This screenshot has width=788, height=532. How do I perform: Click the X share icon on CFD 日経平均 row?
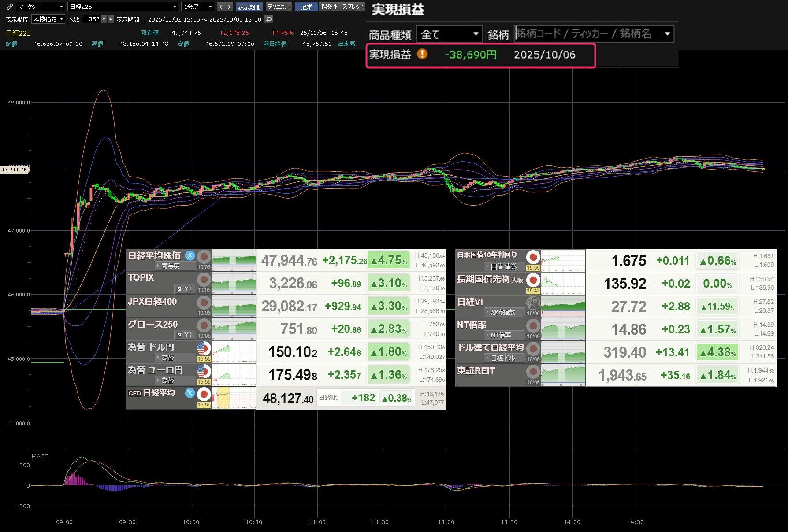[190, 393]
